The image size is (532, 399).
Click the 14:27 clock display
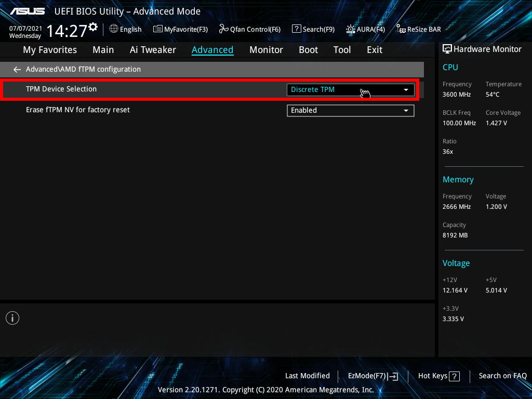click(66, 31)
